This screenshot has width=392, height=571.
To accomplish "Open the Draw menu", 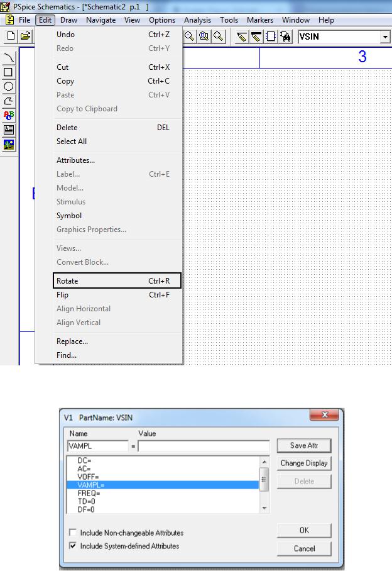I will pyautogui.click(x=68, y=20).
